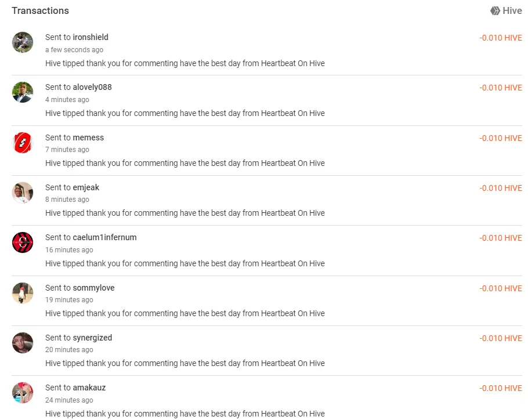Open the sommylove username link

pyautogui.click(x=93, y=288)
